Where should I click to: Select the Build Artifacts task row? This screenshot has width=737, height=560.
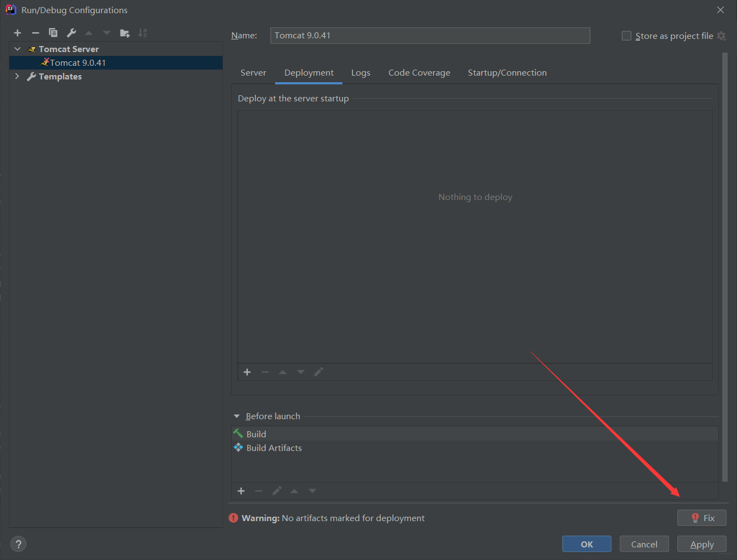[475, 448]
